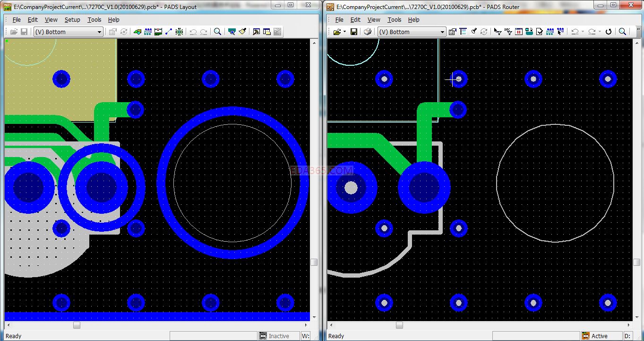Screen dimensions: 644x341
Task: Click the Refresh rotate icon in Router
Action: 609,32
